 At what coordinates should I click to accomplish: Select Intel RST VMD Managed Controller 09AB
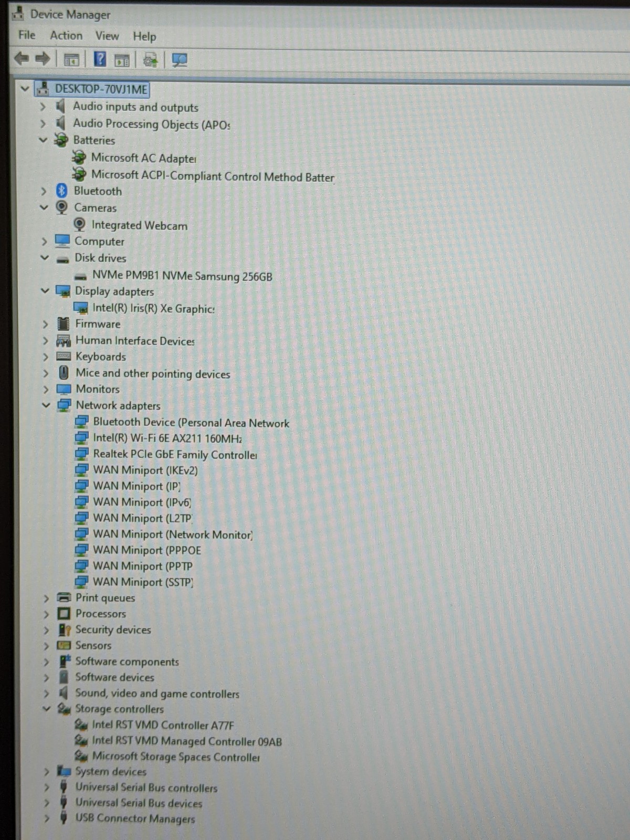[x=187, y=741]
